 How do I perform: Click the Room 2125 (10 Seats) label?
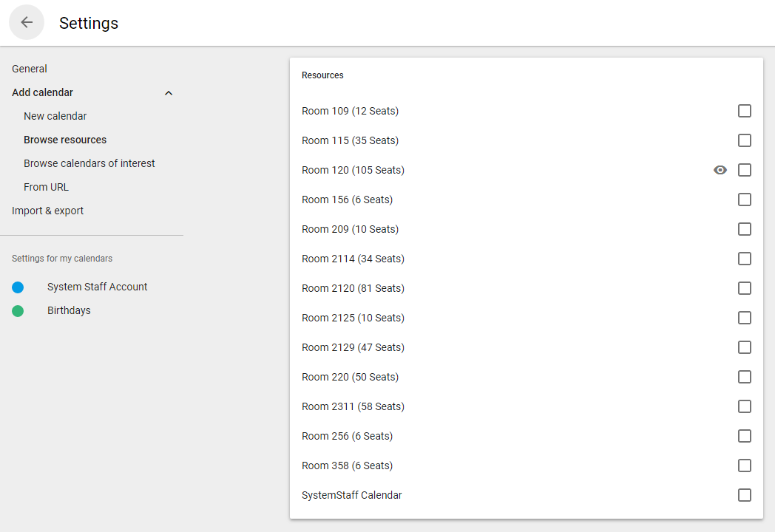(x=353, y=318)
